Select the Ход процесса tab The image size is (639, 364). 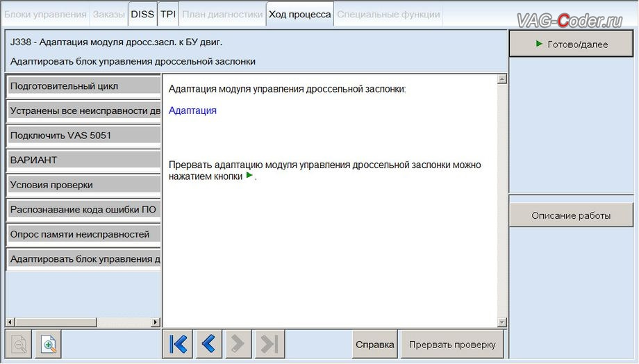pos(300,15)
